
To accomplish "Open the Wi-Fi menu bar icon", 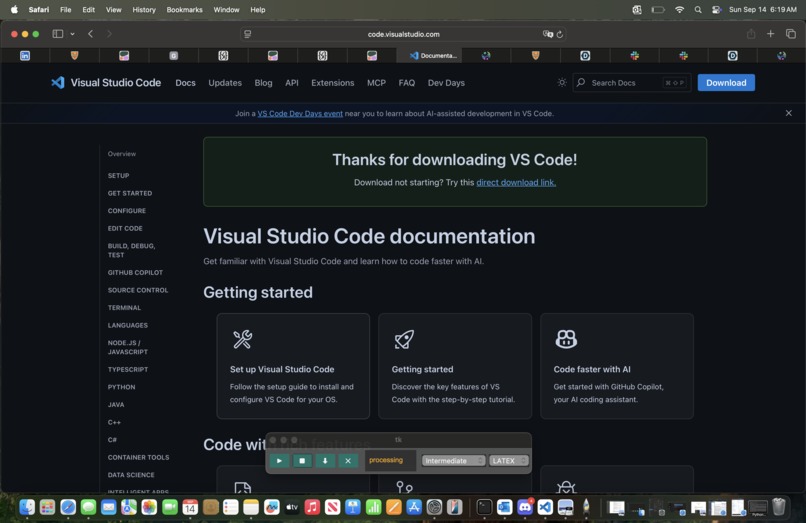I will click(x=679, y=9).
